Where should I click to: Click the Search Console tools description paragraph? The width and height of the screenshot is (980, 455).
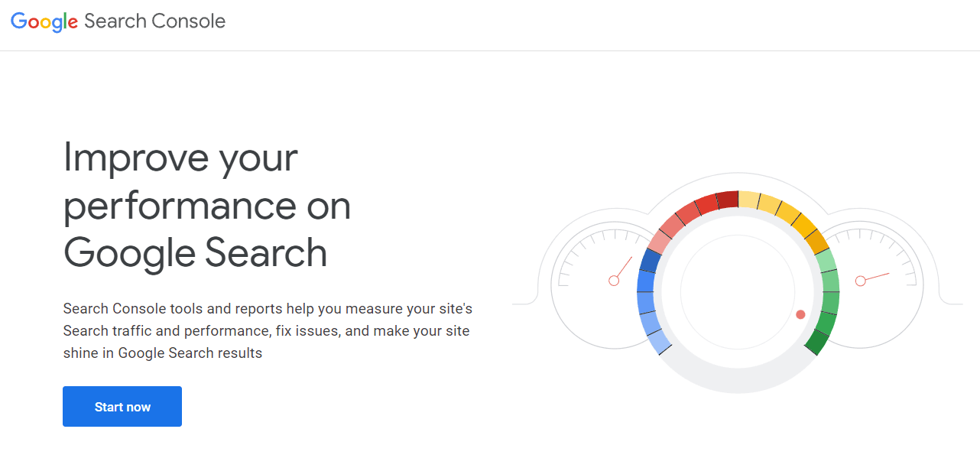[268, 330]
